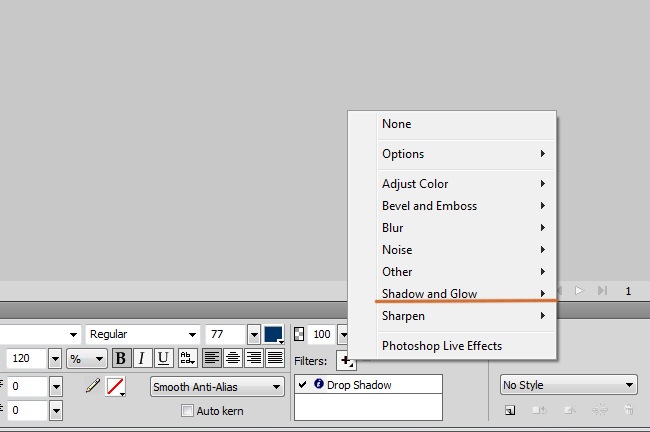This screenshot has width=650, height=432.
Task: Open the Smooth Anti-Alias dropdown
Action: click(217, 386)
